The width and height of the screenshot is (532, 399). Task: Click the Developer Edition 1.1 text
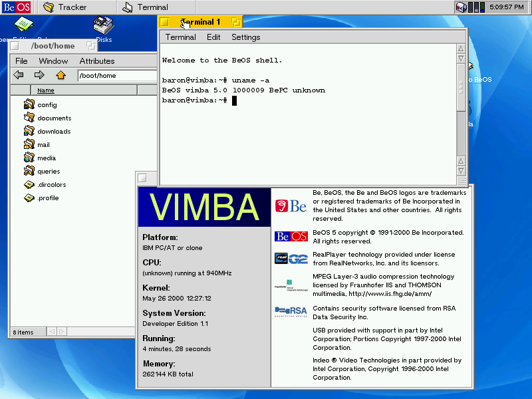point(175,324)
